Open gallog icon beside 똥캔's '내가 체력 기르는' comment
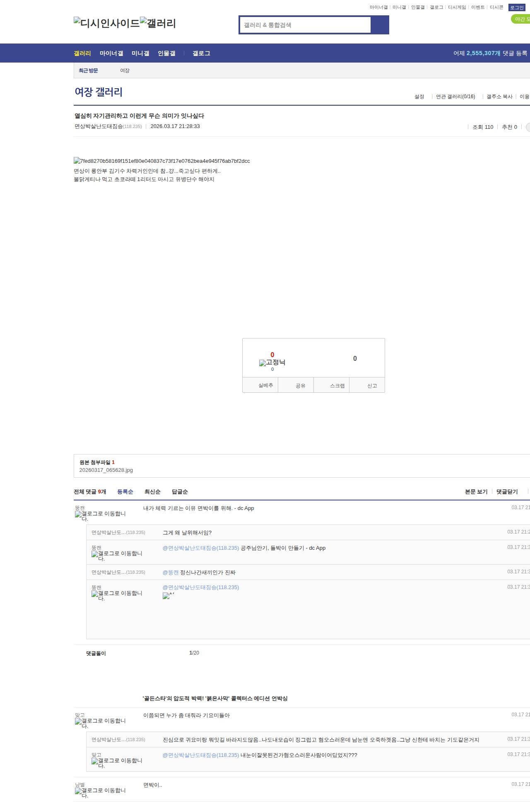Screen dimensions: 530x812 100,516
